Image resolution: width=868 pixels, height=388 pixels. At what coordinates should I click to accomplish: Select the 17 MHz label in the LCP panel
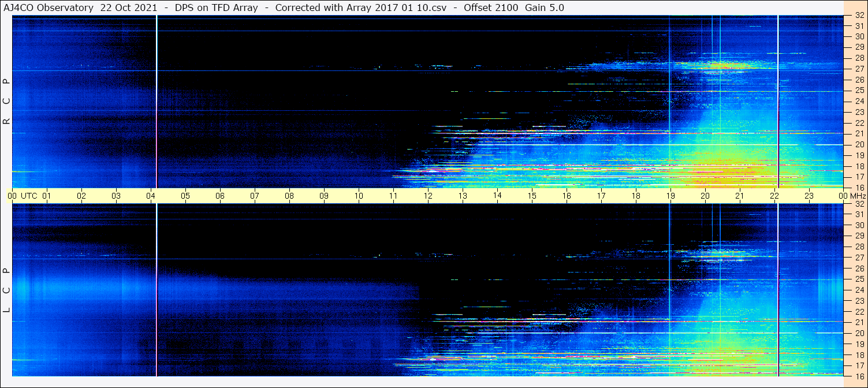point(859,365)
